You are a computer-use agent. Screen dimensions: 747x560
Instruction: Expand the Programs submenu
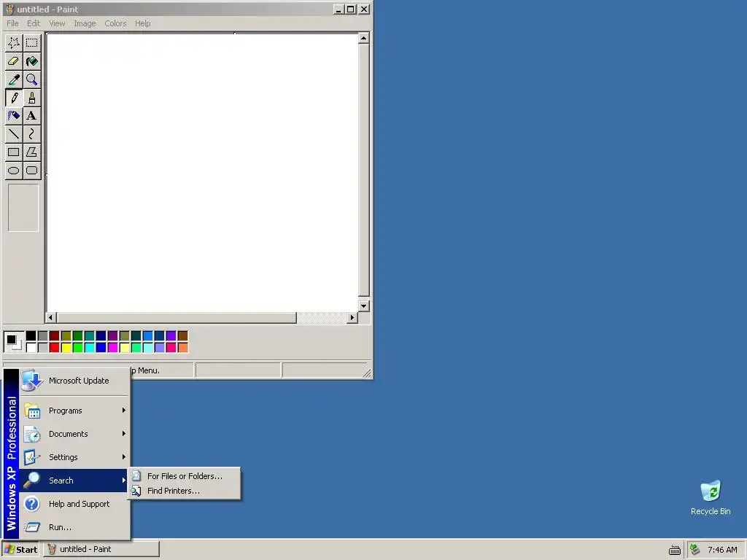(x=74, y=411)
